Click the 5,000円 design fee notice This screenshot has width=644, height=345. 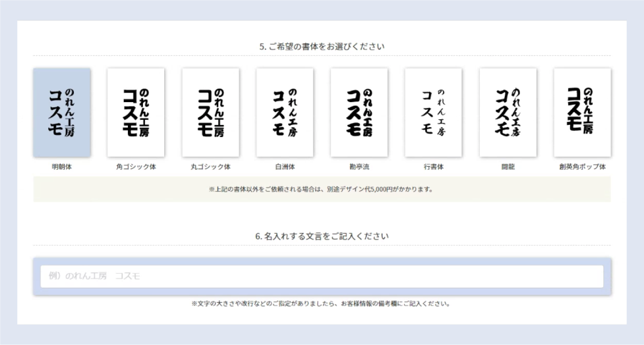click(x=321, y=190)
